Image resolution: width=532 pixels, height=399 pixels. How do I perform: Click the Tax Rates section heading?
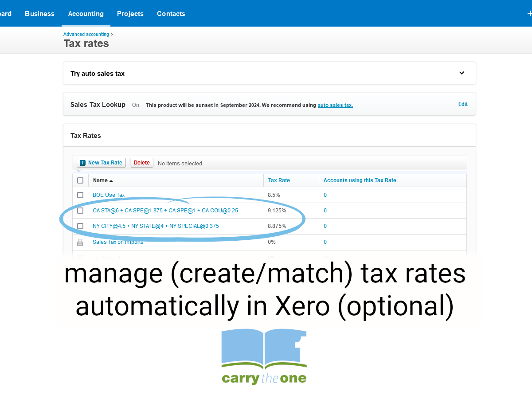(x=86, y=136)
